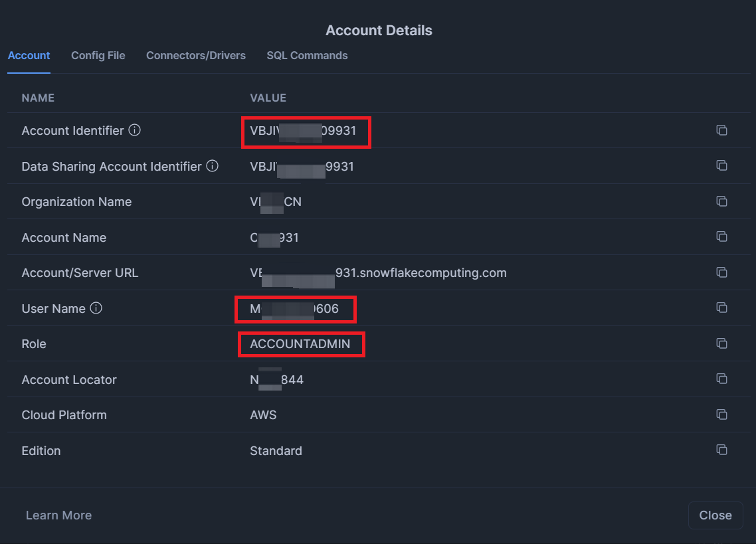Screen dimensions: 756x544
Task: Click the Edition row label
Action: 41,451
